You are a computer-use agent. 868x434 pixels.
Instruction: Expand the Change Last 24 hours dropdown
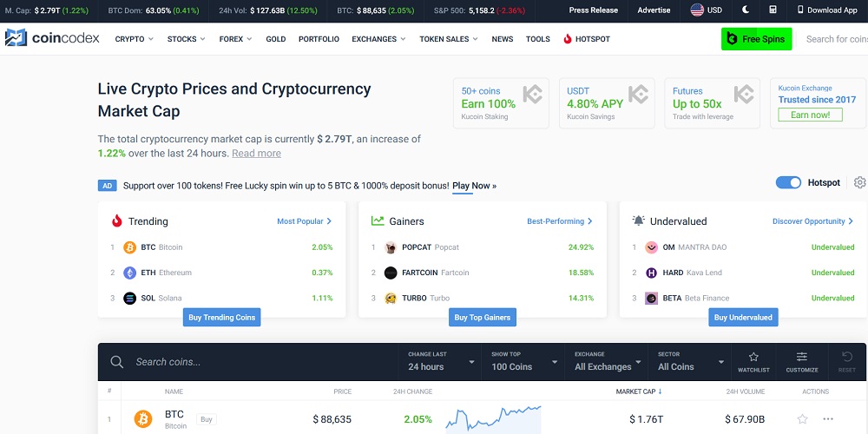pyautogui.click(x=442, y=361)
